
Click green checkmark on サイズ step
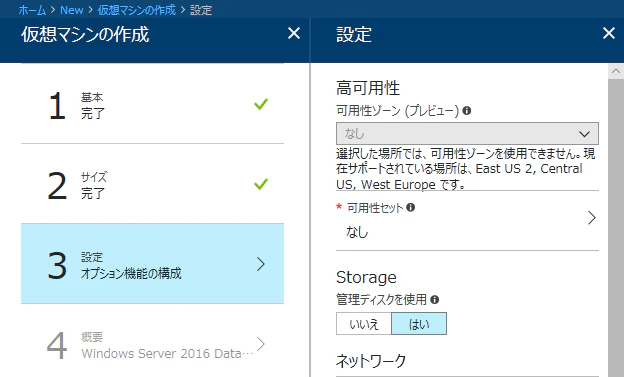coord(261,184)
